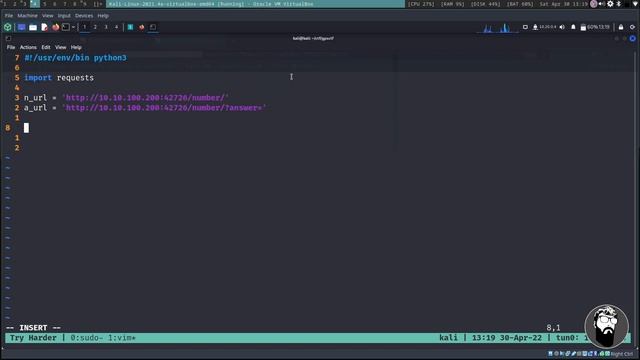Image resolution: width=640 pixels, height=360 pixels.
Task: Click the bearded avatar webcam overlay
Action: tap(607, 326)
